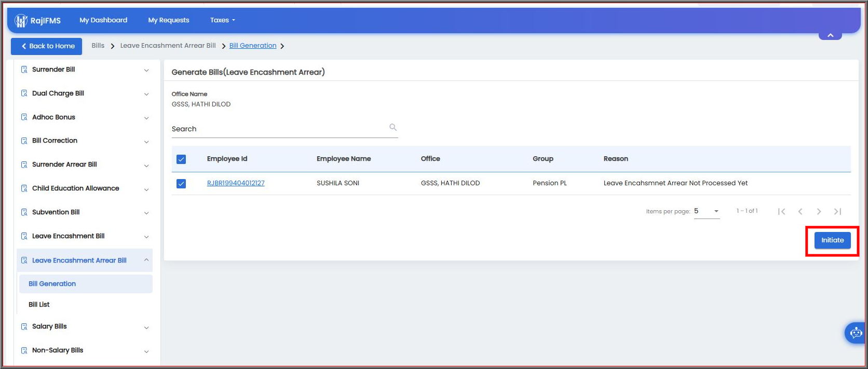Viewport: 868px width, 369px height.
Task: Click the Leave Encashment Bill document icon
Action: click(24, 236)
